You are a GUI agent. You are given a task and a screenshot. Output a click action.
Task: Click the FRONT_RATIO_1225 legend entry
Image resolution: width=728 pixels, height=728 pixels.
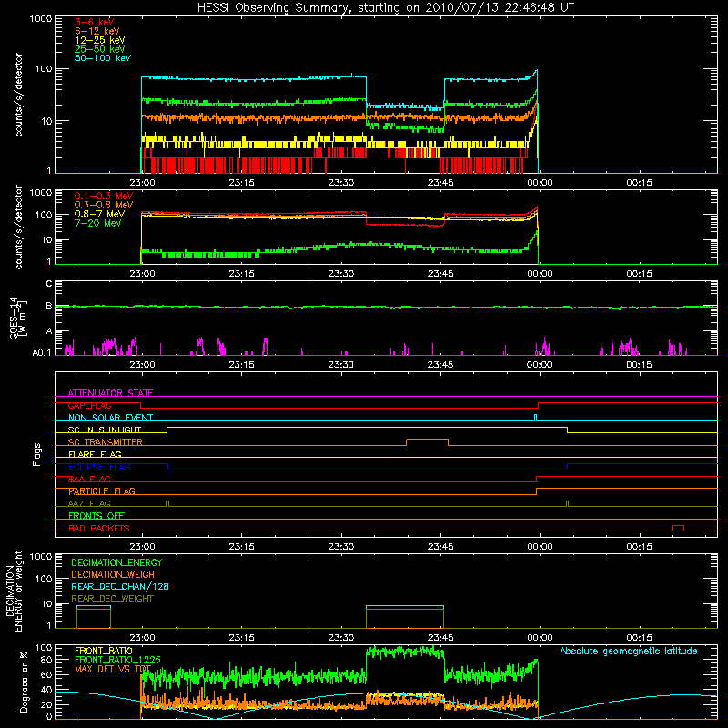117,660
